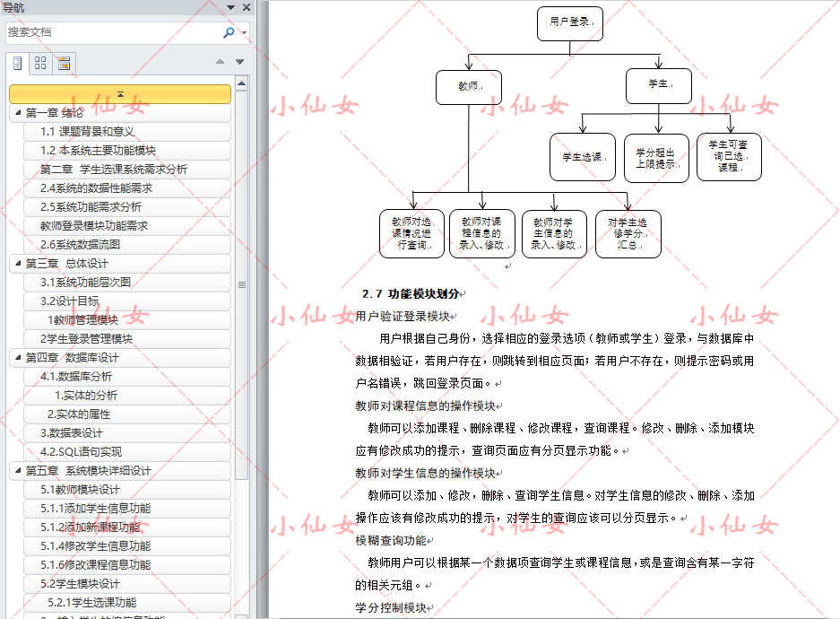Click document heading 2.7 功能模块划分
Image resolution: width=840 pixels, height=619 pixels.
point(411,293)
